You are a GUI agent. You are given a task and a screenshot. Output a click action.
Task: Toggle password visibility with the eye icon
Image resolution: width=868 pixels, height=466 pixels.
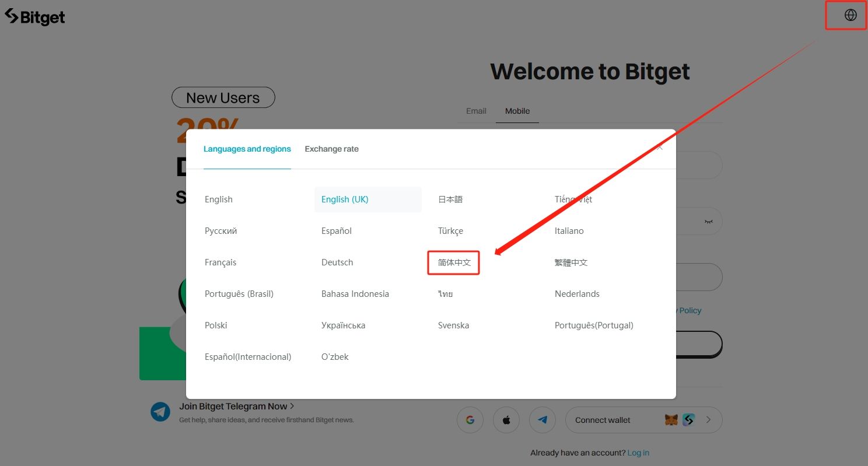click(708, 221)
